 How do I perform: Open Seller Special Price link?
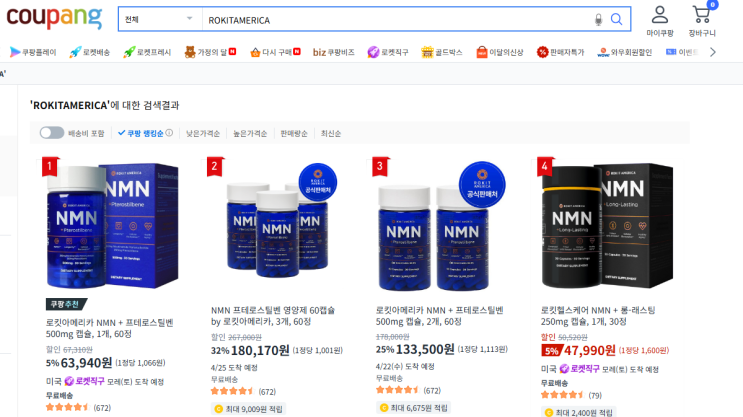click(x=561, y=52)
